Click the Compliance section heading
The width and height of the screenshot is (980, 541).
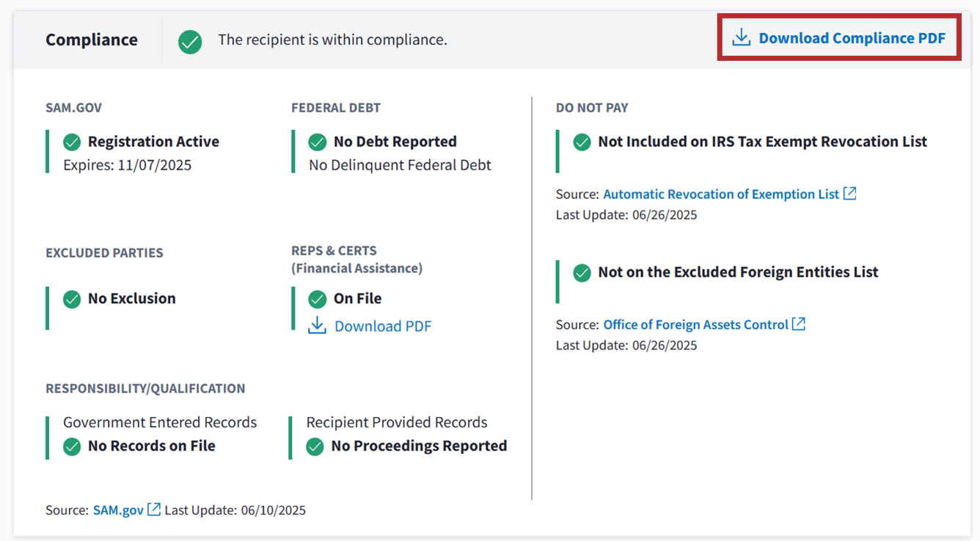click(92, 40)
